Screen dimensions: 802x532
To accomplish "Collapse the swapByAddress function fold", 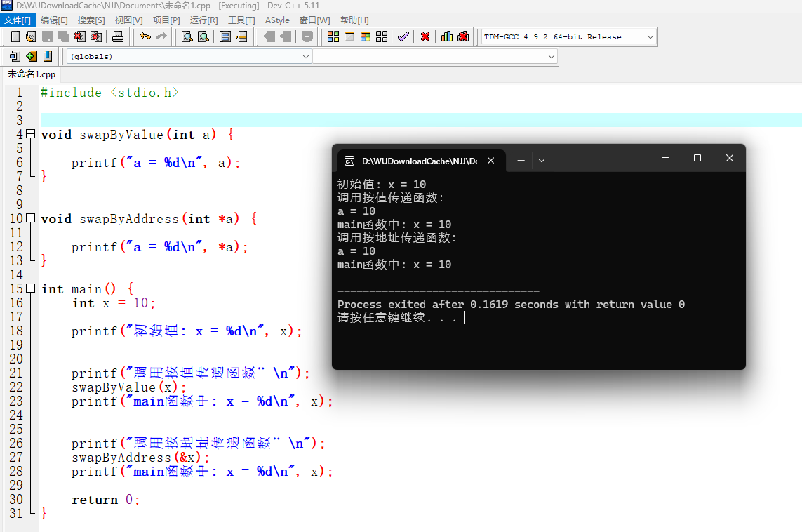I will (31, 218).
